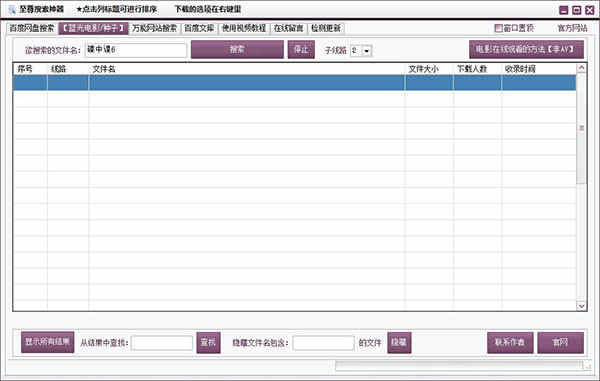Viewport: 600px width, 381px height.
Task: Close the application window
Action: point(590,10)
